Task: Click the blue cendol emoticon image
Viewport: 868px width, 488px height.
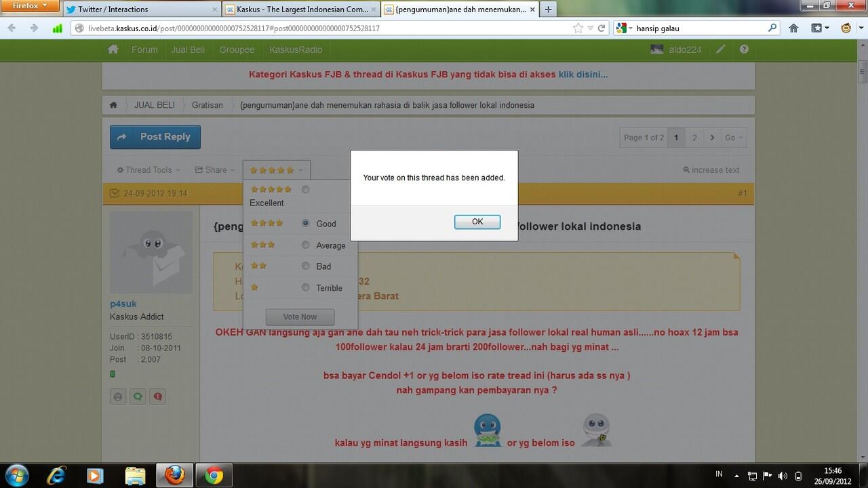Action: pos(488,430)
